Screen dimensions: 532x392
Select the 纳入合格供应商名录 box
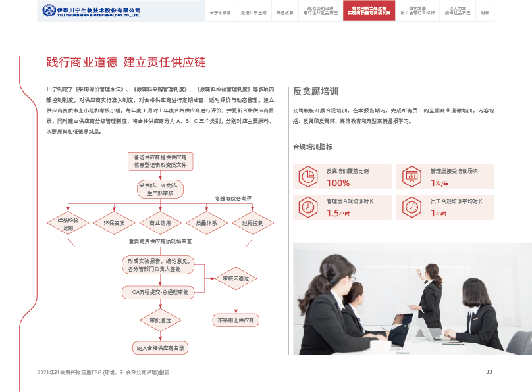coord(160,347)
